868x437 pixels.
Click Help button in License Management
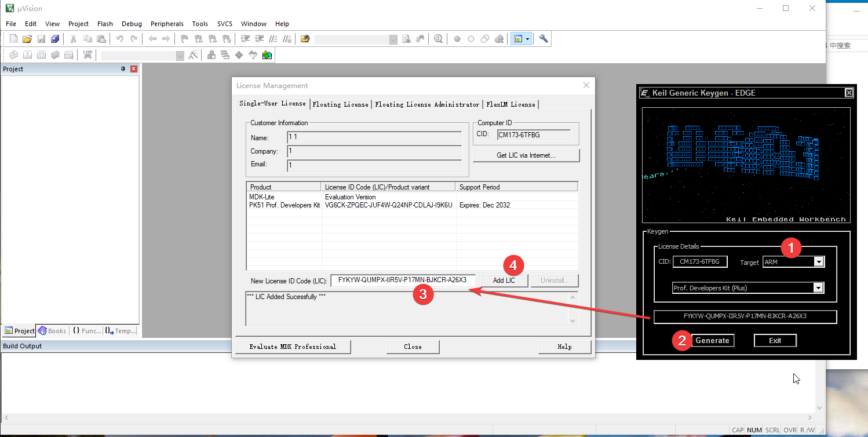[x=564, y=347]
